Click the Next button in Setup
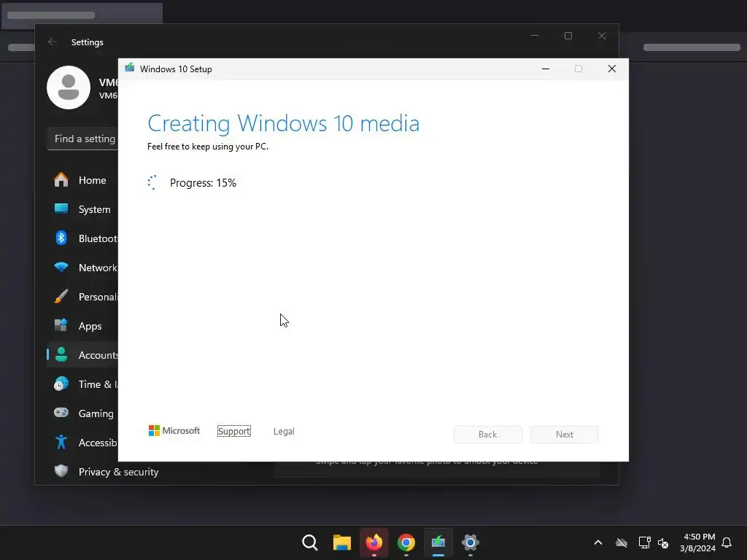The height and width of the screenshot is (560, 747). (x=565, y=435)
